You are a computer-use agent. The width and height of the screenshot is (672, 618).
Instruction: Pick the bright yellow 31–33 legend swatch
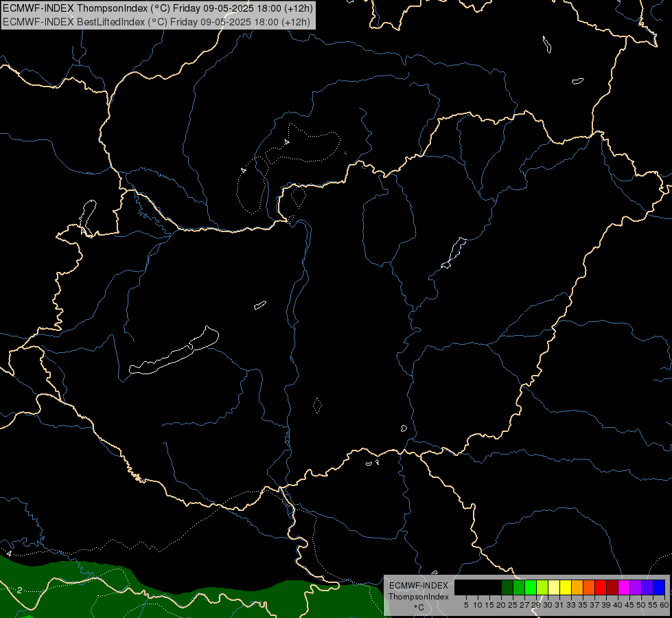[566, 587]
